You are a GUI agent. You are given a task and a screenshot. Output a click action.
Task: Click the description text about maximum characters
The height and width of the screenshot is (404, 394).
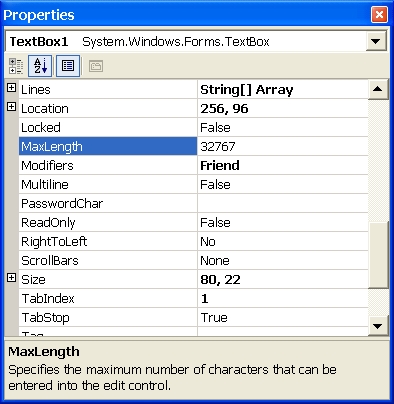click(172, 377)
